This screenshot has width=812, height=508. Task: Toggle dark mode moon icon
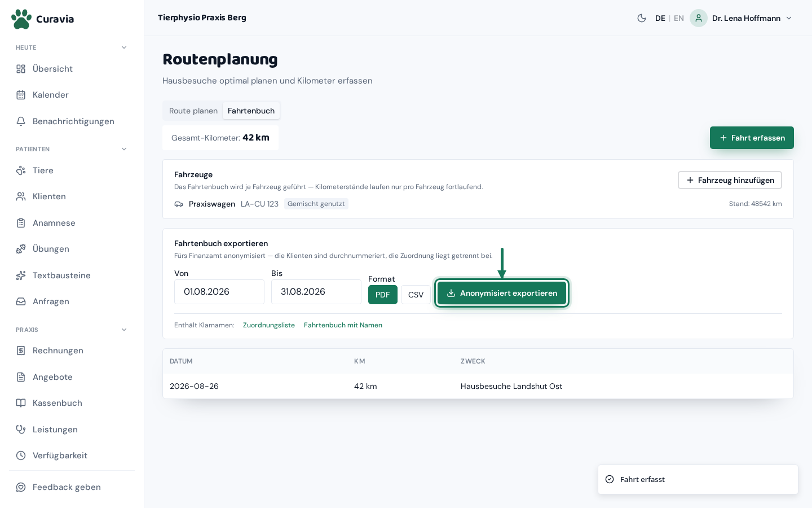click(x=642, y=18)
